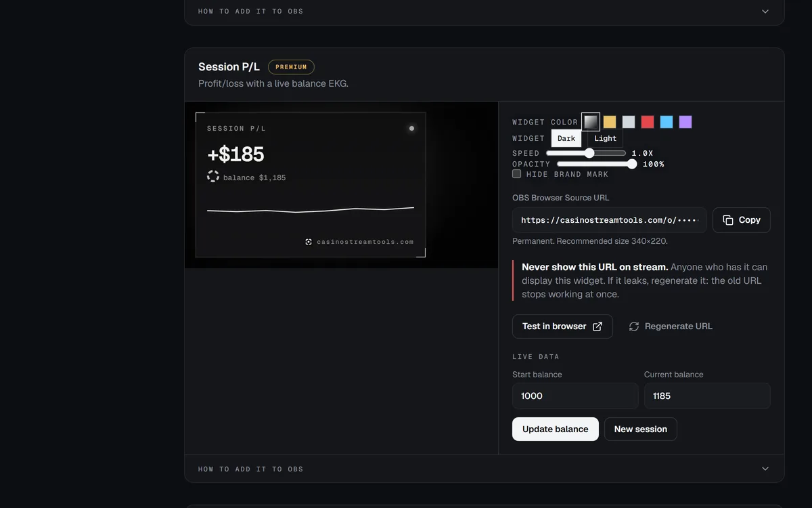Screen dimensions: 812x508
Task: Click the +$185 profit value in preview
Action: point(235,154)
